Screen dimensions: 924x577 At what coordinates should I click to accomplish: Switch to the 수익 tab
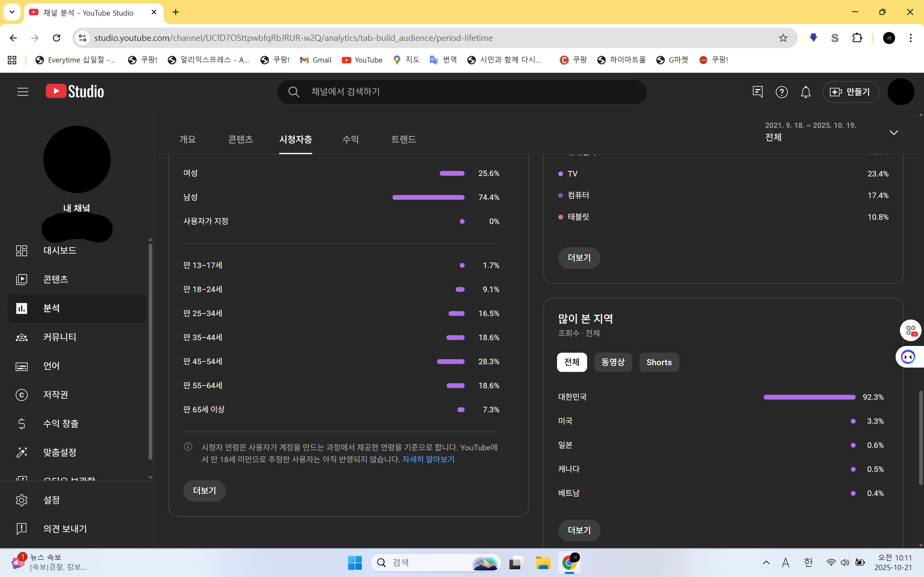[x=351, y=139]
